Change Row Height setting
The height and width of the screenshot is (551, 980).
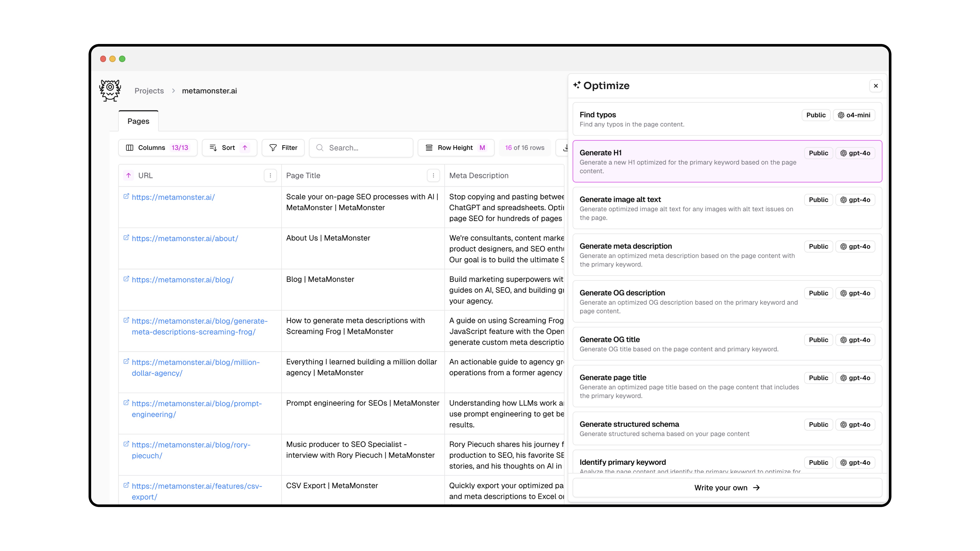pyautogui.click(x=456, y=148)
